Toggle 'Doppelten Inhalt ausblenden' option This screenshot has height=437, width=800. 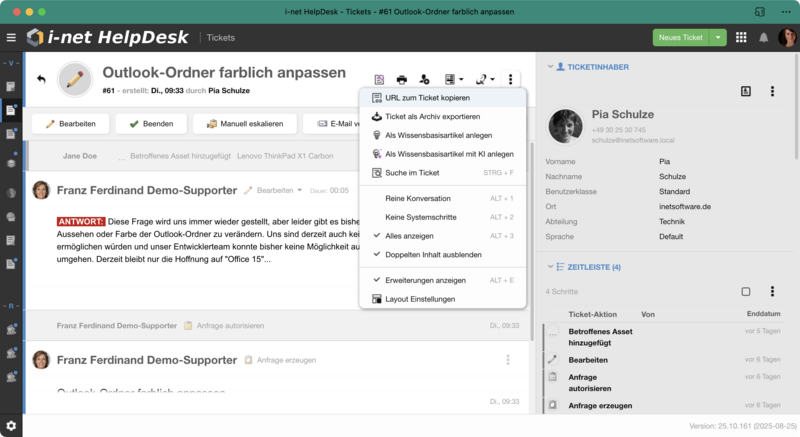pos(433,254)
